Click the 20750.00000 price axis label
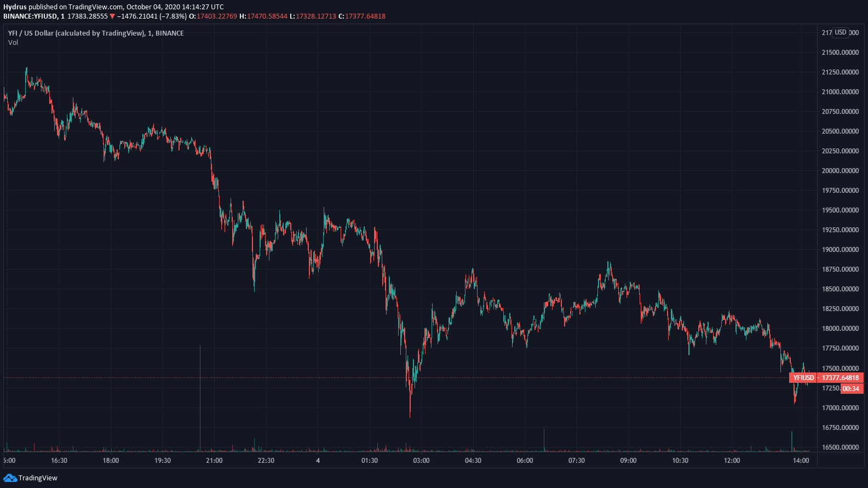The width and height of the screenshot is (868, 488). tap(840, 112)
